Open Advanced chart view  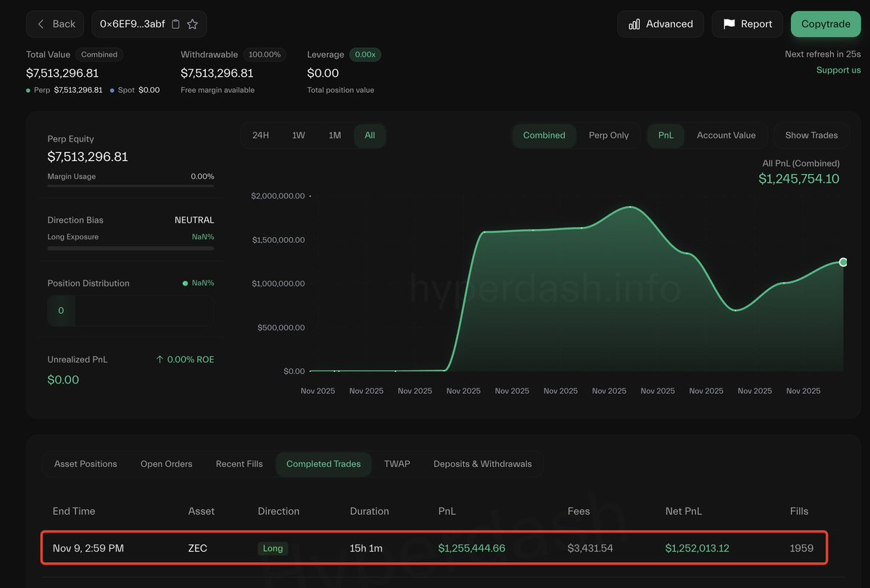(x=660, y=24)
